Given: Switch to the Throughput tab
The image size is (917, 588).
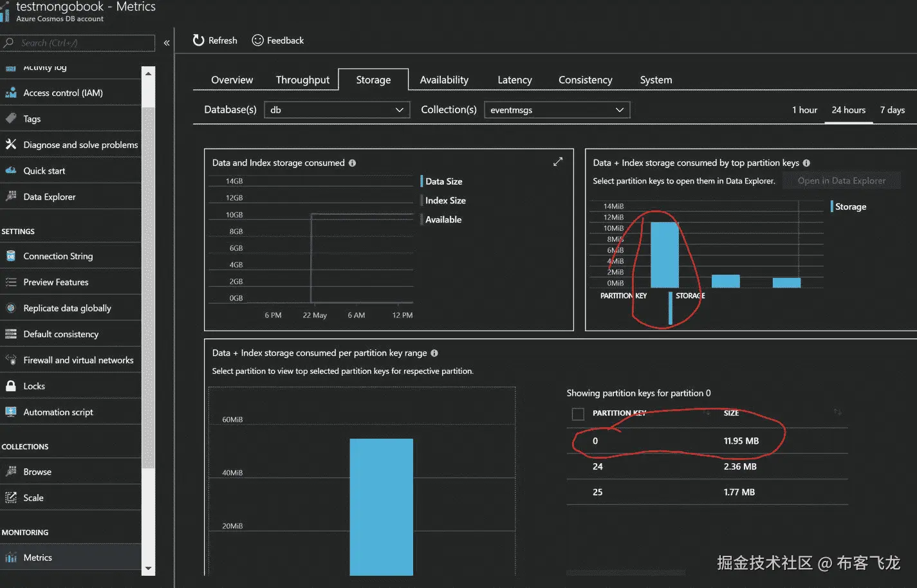Looking at the screenshot, I should point(302,80).
